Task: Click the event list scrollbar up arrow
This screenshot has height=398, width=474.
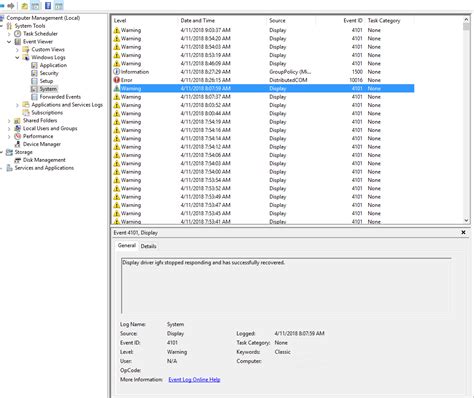Action: click(466, 19)
